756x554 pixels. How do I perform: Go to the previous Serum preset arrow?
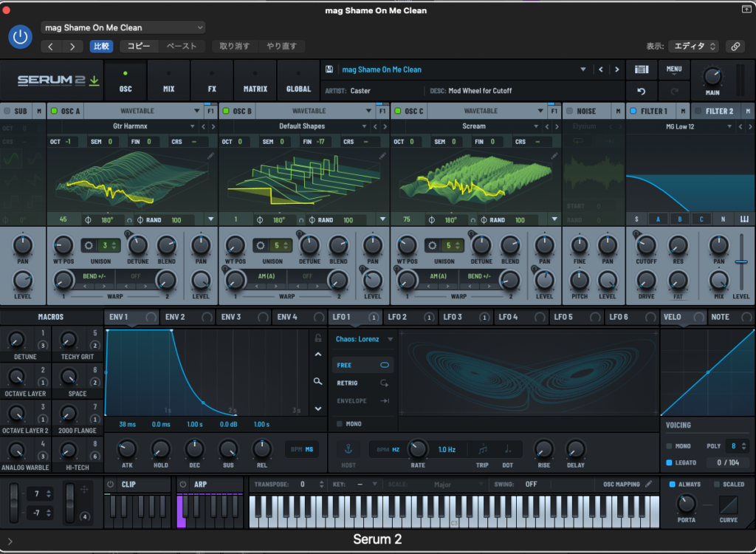coord(601,69)
